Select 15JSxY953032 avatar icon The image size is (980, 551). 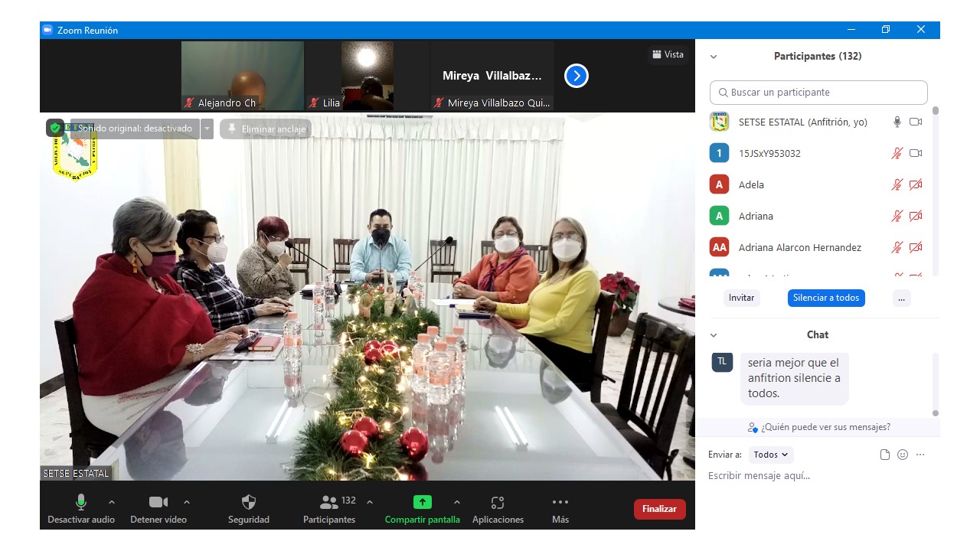pyautogui.click(x=719, y=153)
